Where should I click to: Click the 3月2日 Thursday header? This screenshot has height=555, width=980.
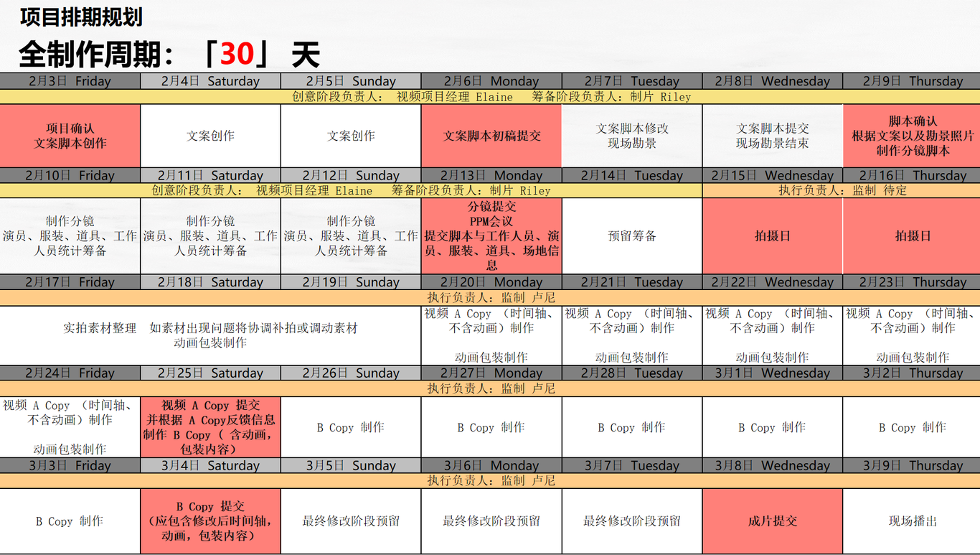click(x=913, y=373)
